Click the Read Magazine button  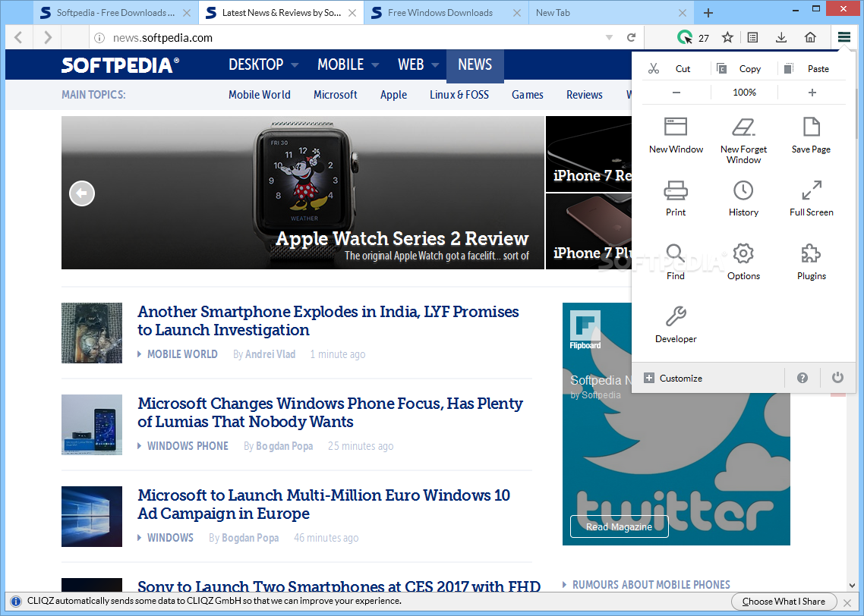619,526
